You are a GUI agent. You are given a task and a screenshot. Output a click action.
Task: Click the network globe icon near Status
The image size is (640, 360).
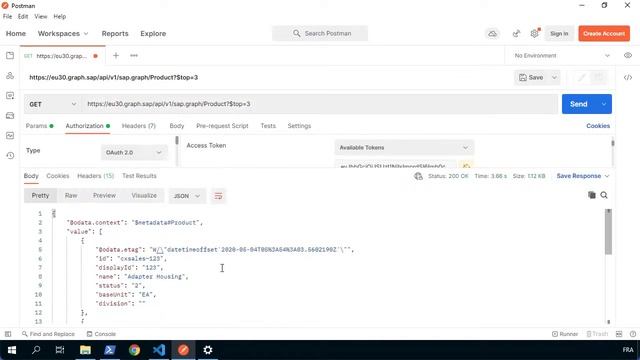(418, 176)
